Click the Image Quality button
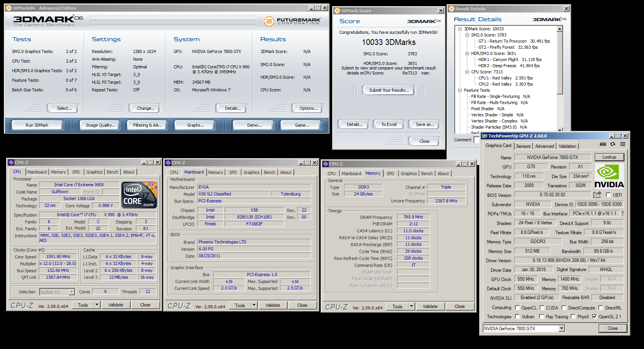The height and width of the screenshot is (349, 644). pos(100,125)
